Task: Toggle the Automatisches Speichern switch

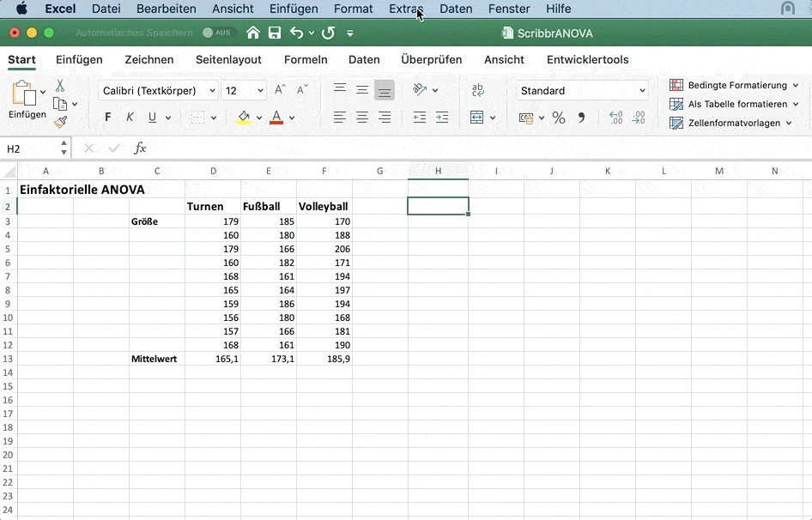Action: (219, 33)
